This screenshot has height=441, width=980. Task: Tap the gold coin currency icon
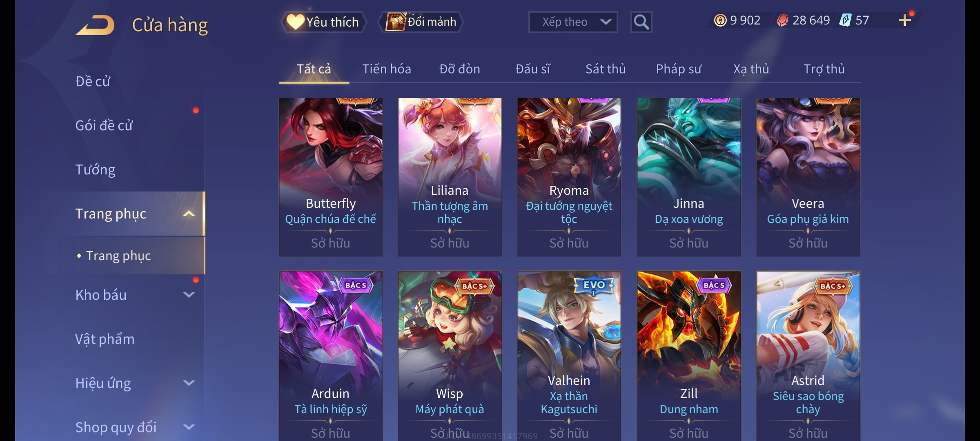pos(720,20)
